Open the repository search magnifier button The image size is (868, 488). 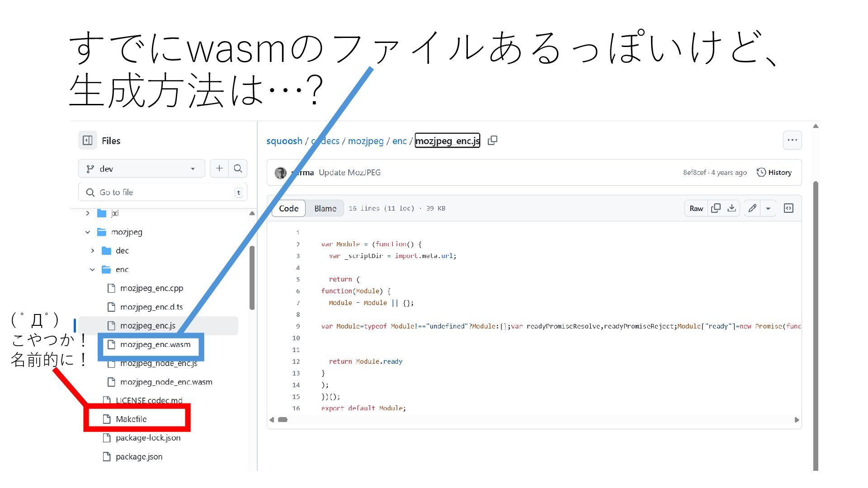[238, 169]
